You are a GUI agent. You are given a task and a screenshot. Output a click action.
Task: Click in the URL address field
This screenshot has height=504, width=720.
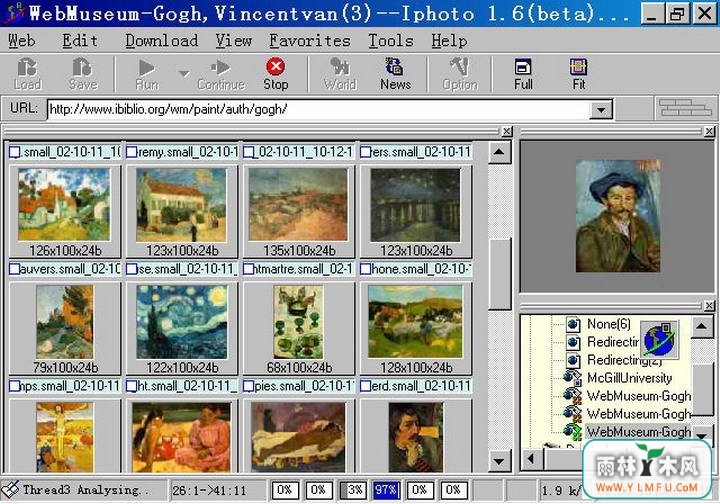(x=319, y=109)
